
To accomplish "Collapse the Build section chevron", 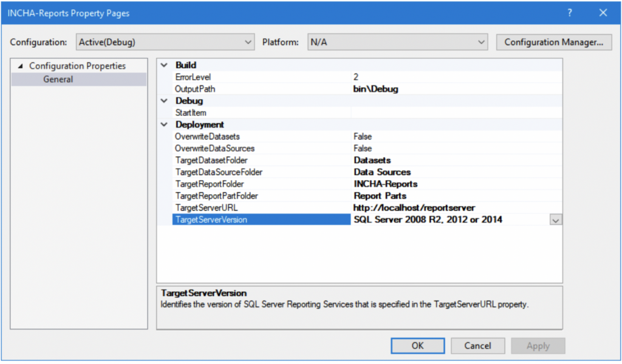I will 163,65.
